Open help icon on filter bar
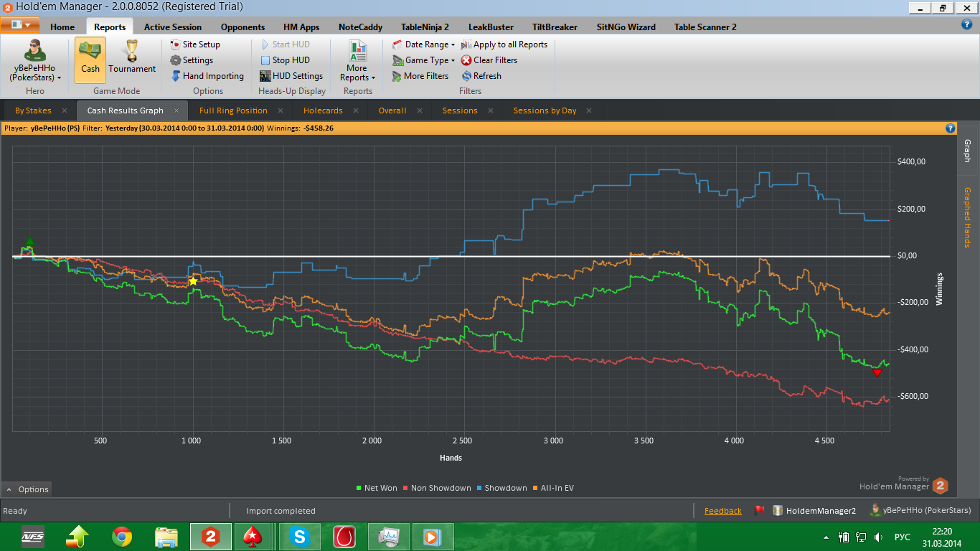The image size is (980, 551). click(951, 128)
